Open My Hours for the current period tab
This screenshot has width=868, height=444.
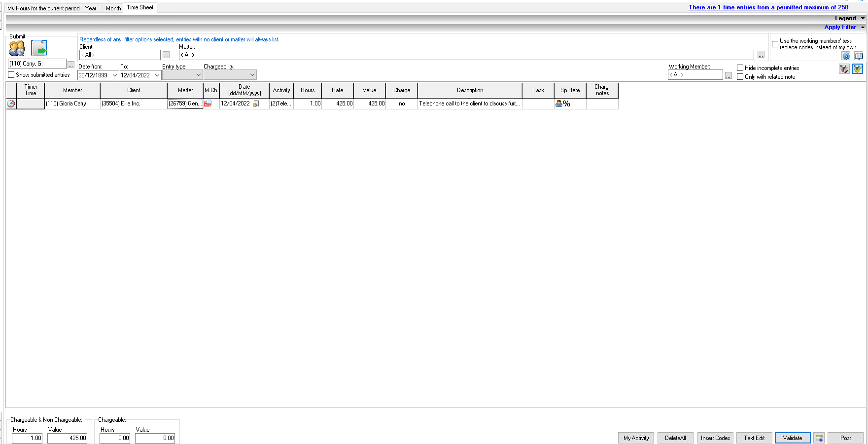pyautogui.click(x=43, y=8)
